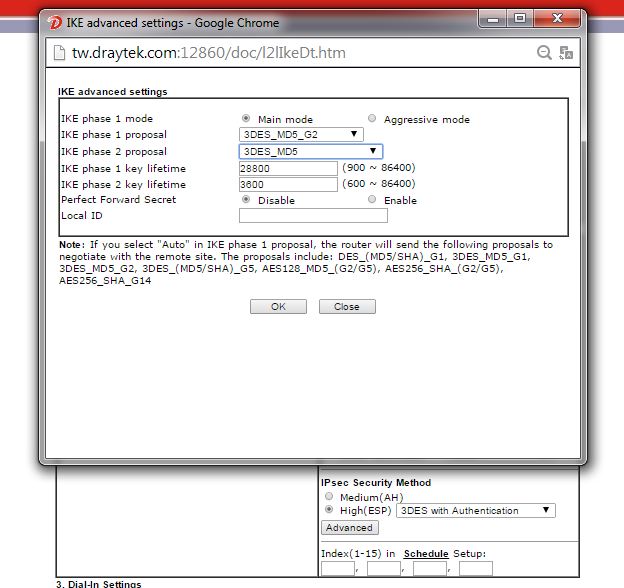This screenshot has height=588, width=624.
Task: Click the zoom magnifier icon in address bar
Action: [x=544, y=53]
